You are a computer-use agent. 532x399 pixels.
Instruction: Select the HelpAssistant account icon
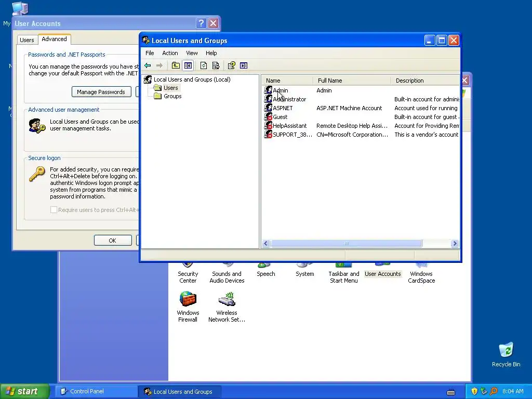point(268,126)
